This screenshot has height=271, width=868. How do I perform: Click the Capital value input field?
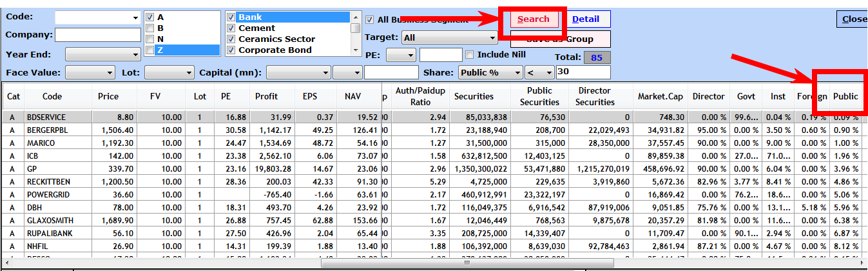point(391,73)
